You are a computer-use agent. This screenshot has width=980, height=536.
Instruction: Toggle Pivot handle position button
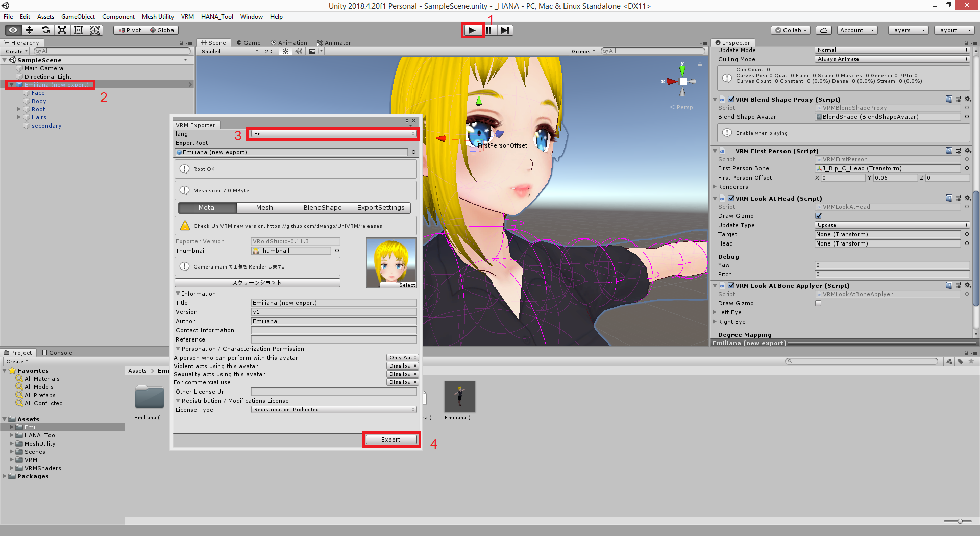point(130,30)
